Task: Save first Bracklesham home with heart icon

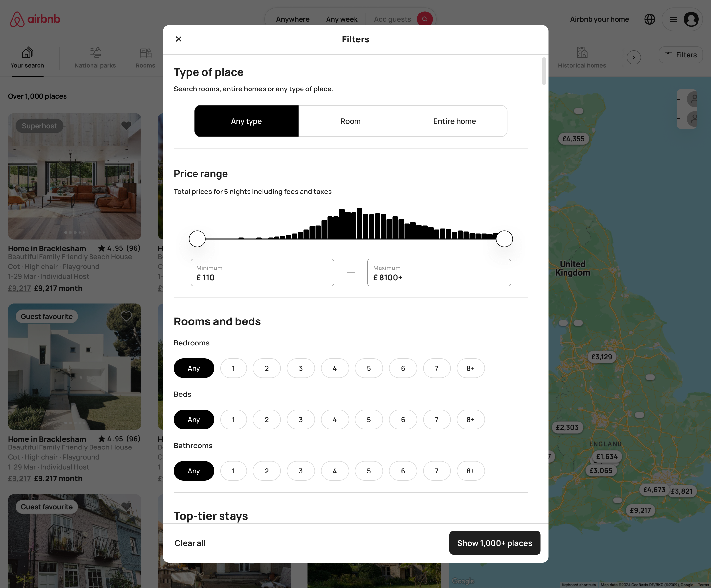Action: (126, 126)
